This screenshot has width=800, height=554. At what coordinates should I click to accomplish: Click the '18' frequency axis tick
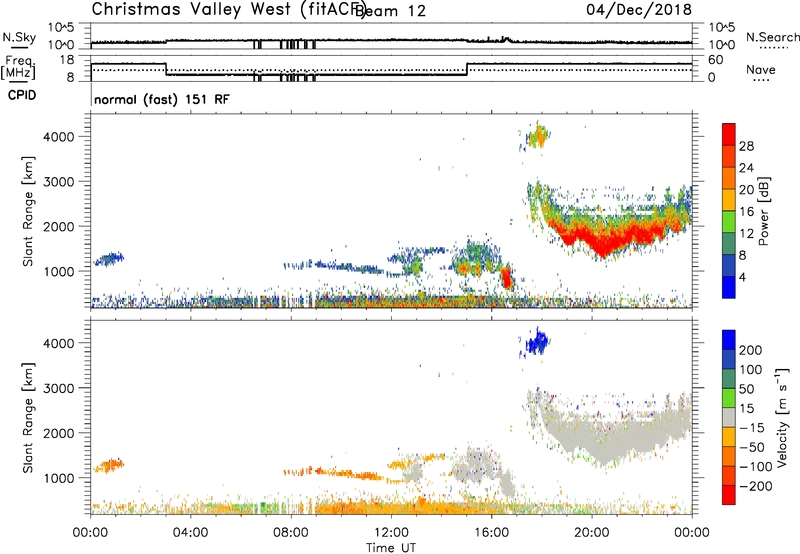tap(67, 60)
